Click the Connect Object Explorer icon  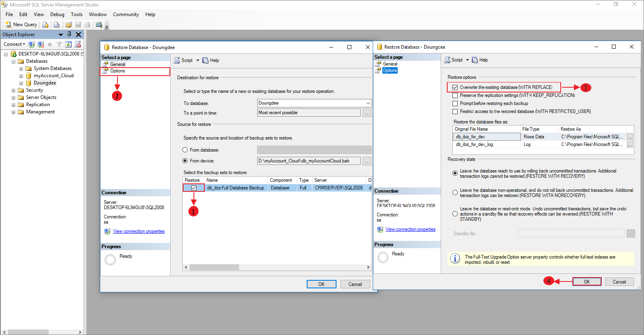(x=31, y=44)
